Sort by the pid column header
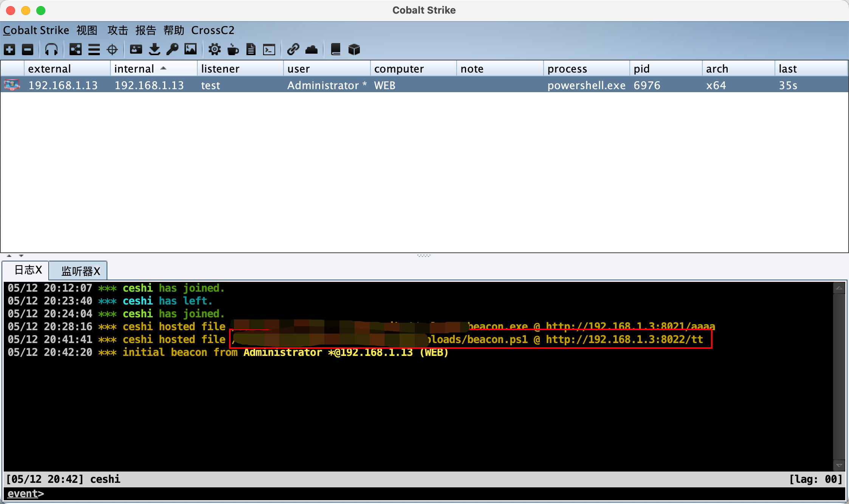The width and height of the screenshot is (849, 504). pyautogui.click(x=666, y=69)
